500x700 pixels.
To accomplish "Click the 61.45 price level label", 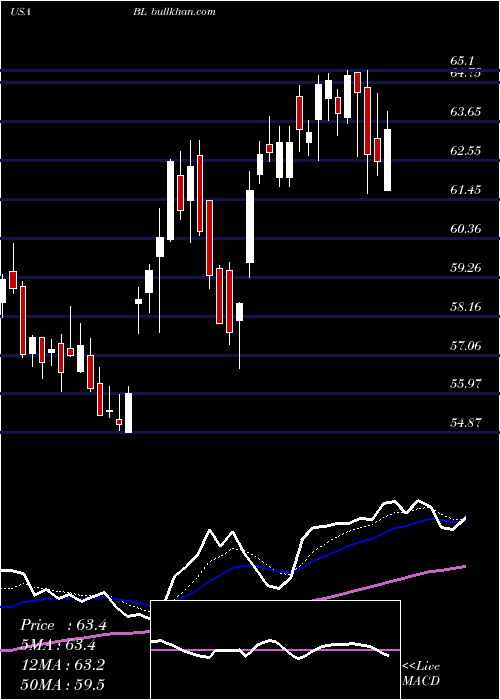I will pos(466,190).
